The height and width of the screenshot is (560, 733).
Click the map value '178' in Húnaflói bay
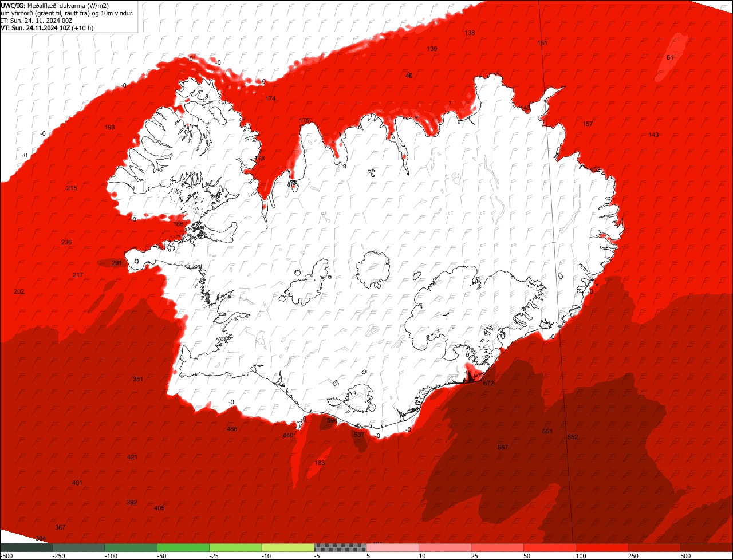tap(260, 158)
